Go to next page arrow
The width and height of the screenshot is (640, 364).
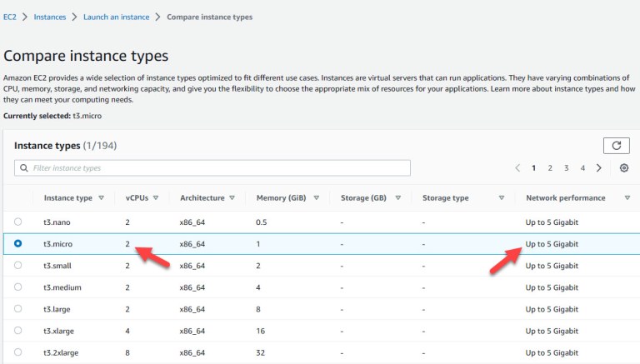[599, 167]
